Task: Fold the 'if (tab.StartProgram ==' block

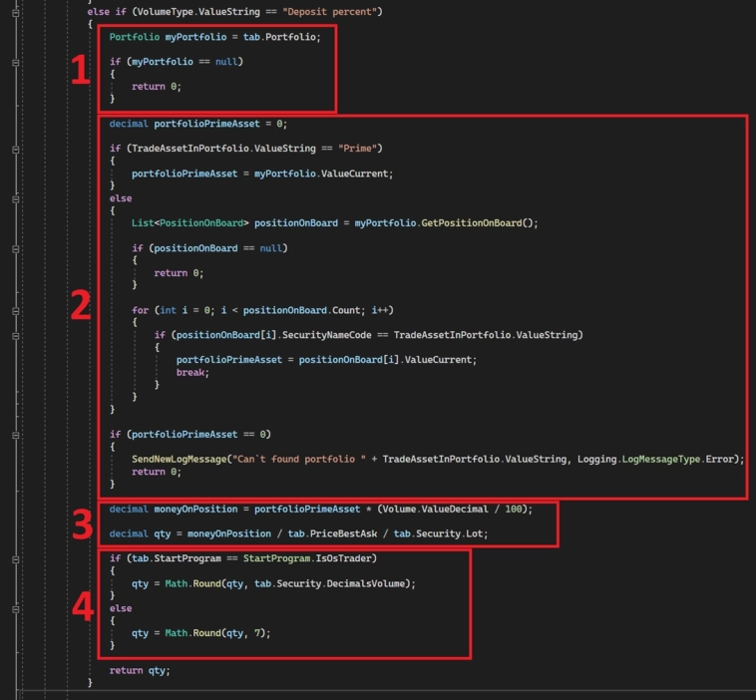Action: click(15, 559)
